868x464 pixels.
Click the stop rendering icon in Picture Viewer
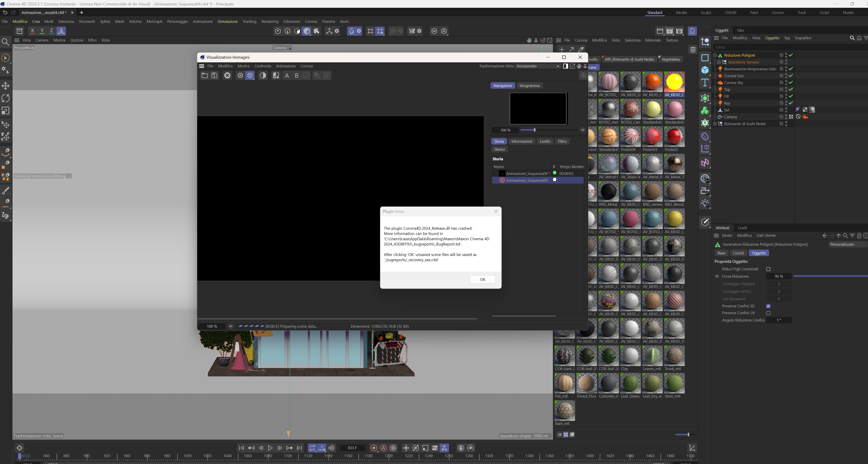point(227,75)
